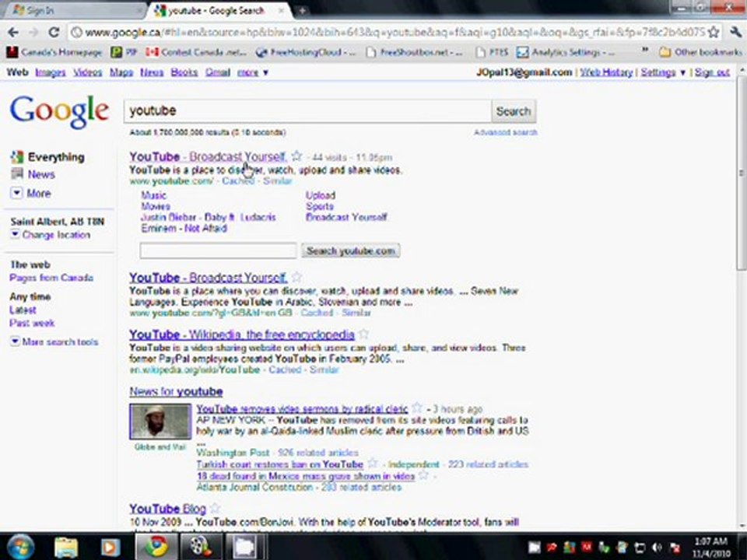Open Analytics Settings bookmark

tap(566, 52)
